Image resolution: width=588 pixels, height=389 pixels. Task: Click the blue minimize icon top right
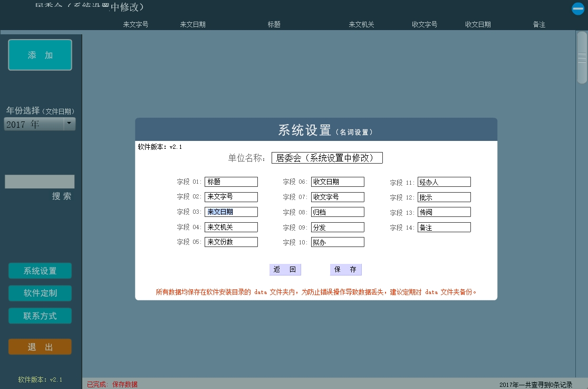click(x=578, y=9)
